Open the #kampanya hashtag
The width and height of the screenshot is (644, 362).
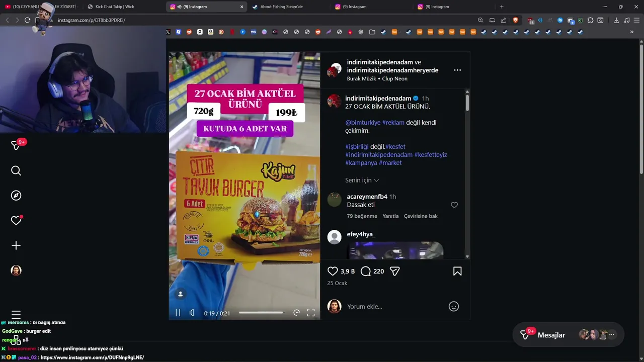[x=361, y=163]
